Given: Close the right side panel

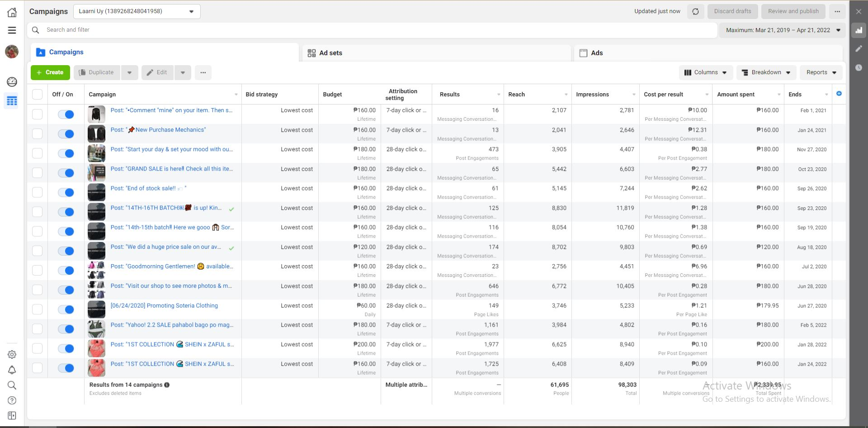Looking at the screenshot, I should click(x=859, y=12).
